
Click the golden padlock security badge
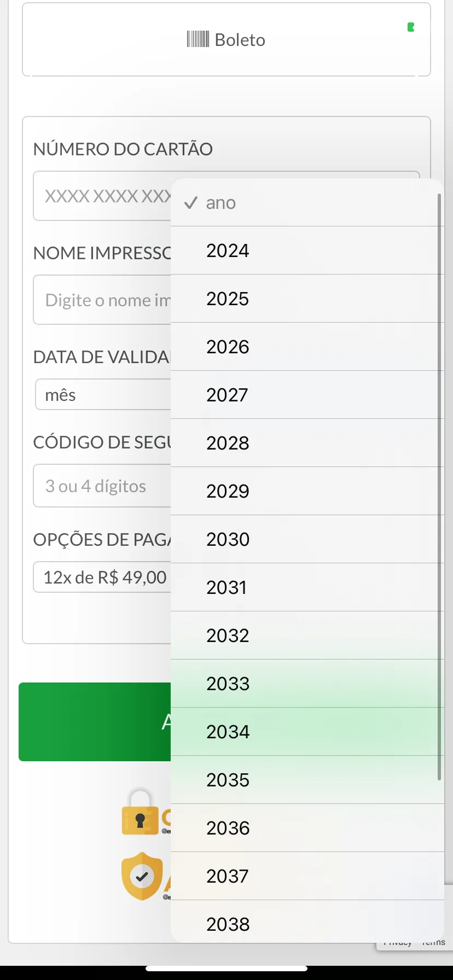[140, 811]
